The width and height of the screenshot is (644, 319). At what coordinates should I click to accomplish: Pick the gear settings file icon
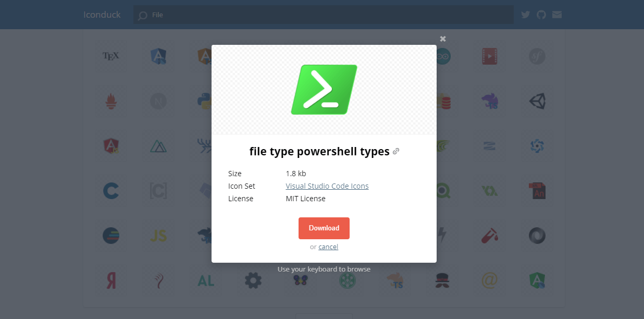click(x=253, y=281)
